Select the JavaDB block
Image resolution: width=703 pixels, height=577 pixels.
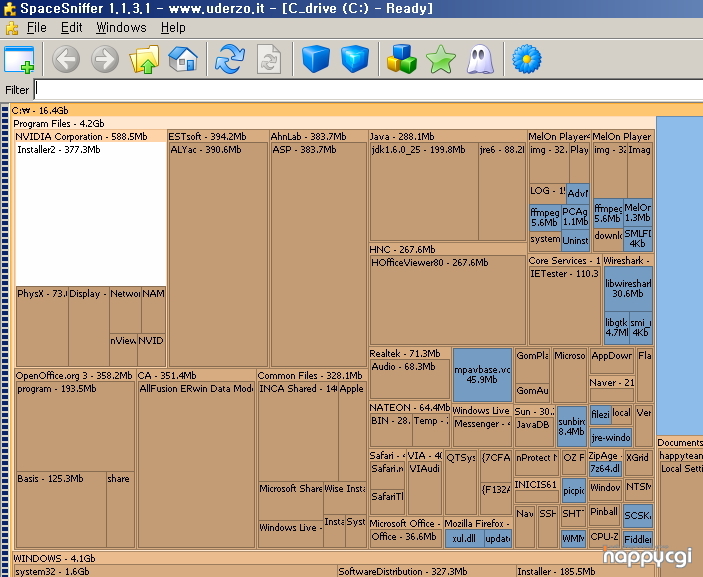coord(533,432)
